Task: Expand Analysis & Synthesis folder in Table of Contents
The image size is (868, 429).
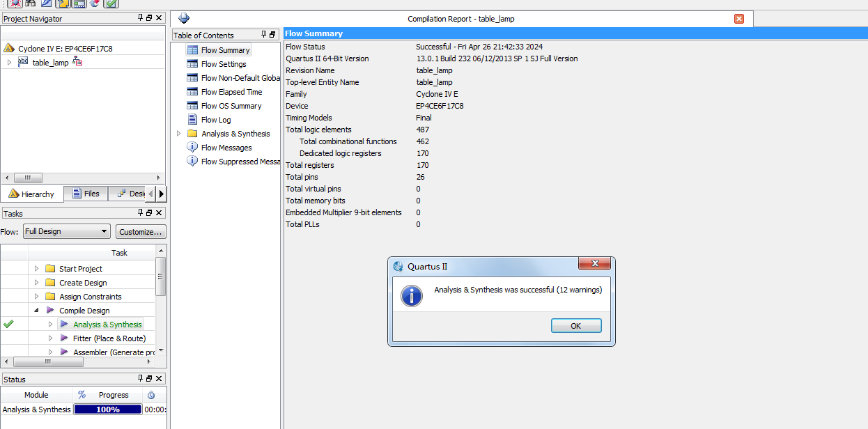Action: (178, 134)
